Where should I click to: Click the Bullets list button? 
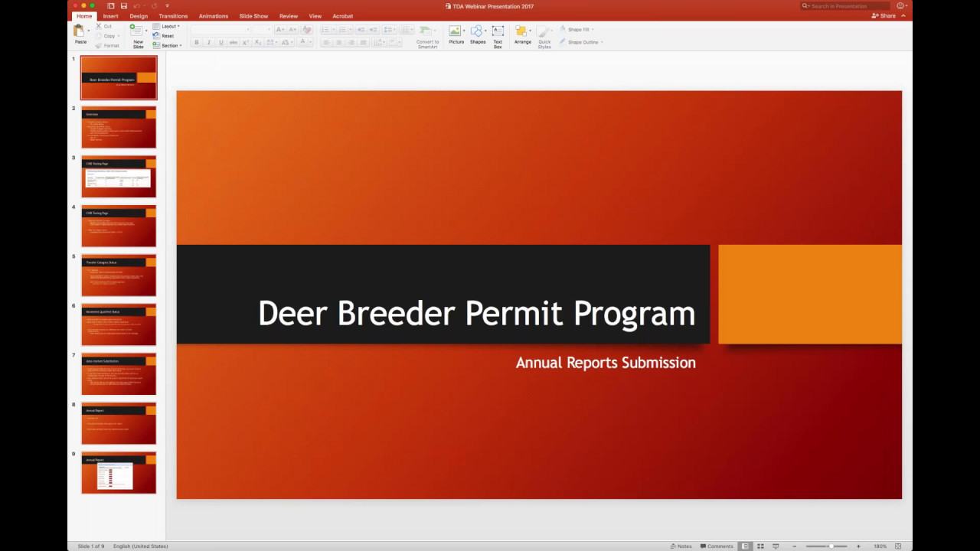[x=327, y=29]
